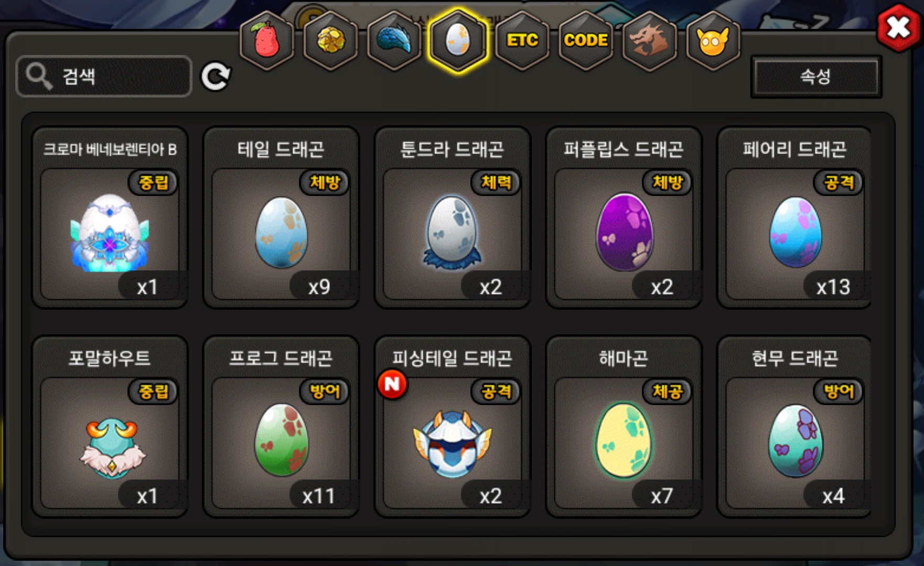924x566 pixels.
Task: Open the 속성 attribute filter button
Action: (x=816, y=77)
